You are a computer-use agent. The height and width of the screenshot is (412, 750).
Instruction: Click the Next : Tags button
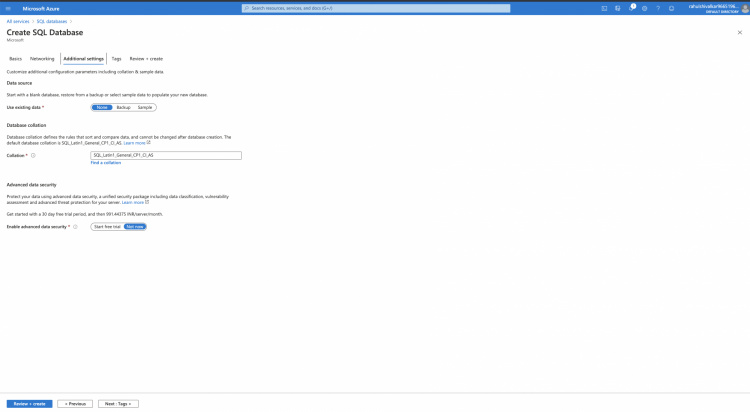tap(119, 403)
